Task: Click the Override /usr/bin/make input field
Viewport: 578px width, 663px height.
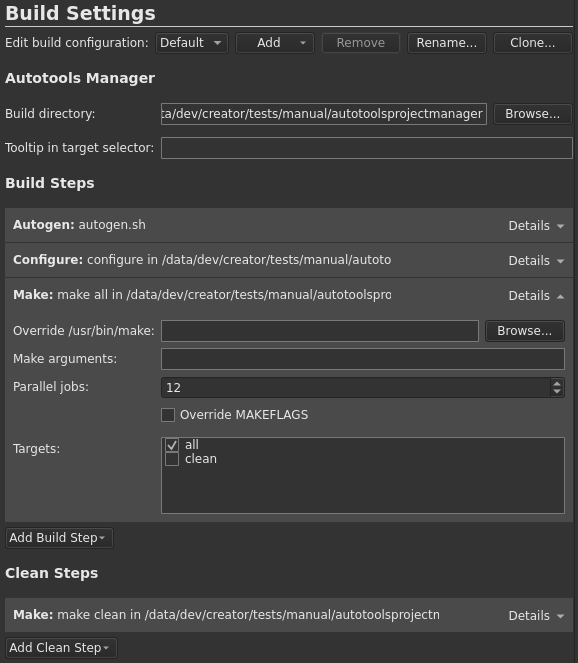Action: (320, 331)
